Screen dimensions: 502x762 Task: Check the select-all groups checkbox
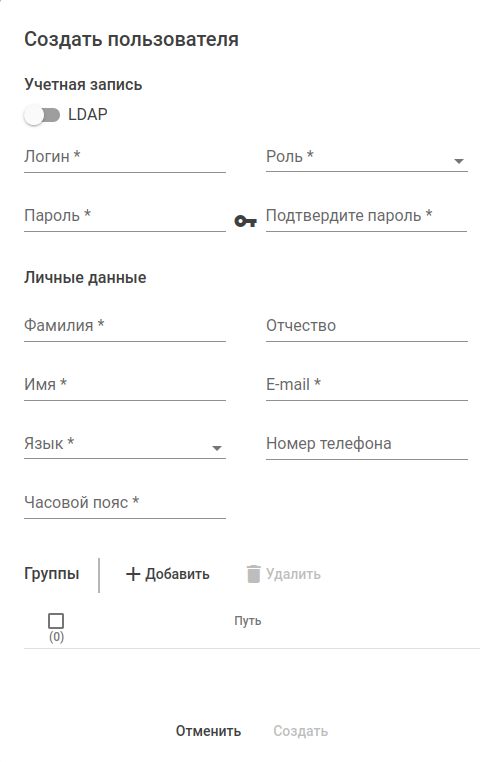click(56, 621)
